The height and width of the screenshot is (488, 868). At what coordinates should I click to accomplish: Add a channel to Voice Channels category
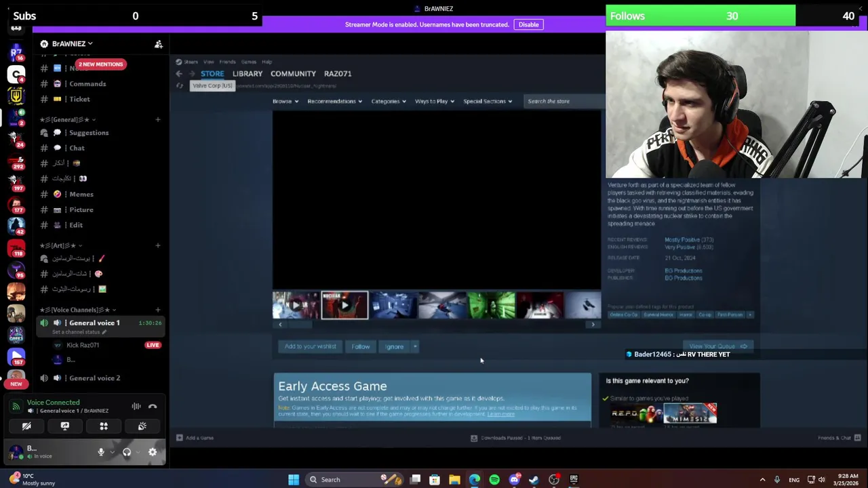click(x=158, y=310)
